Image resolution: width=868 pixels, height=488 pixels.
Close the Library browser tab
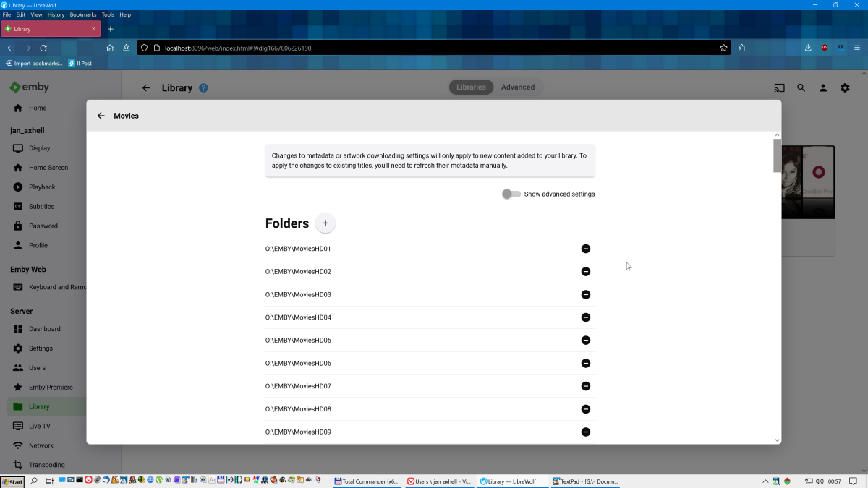tap(94, 29)
